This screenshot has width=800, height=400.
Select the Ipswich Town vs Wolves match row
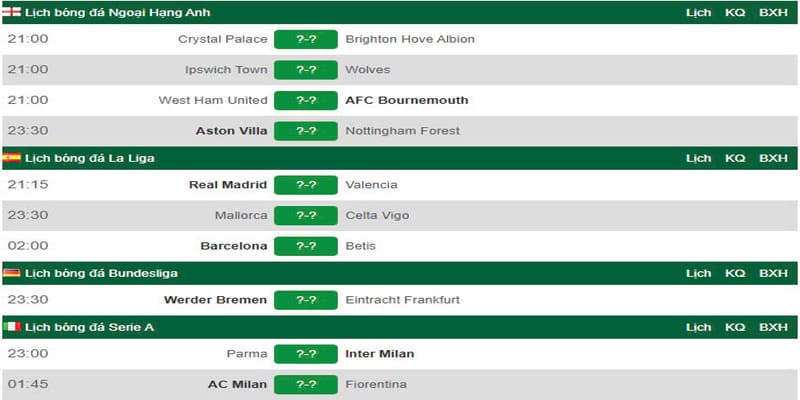coord(399,70)
